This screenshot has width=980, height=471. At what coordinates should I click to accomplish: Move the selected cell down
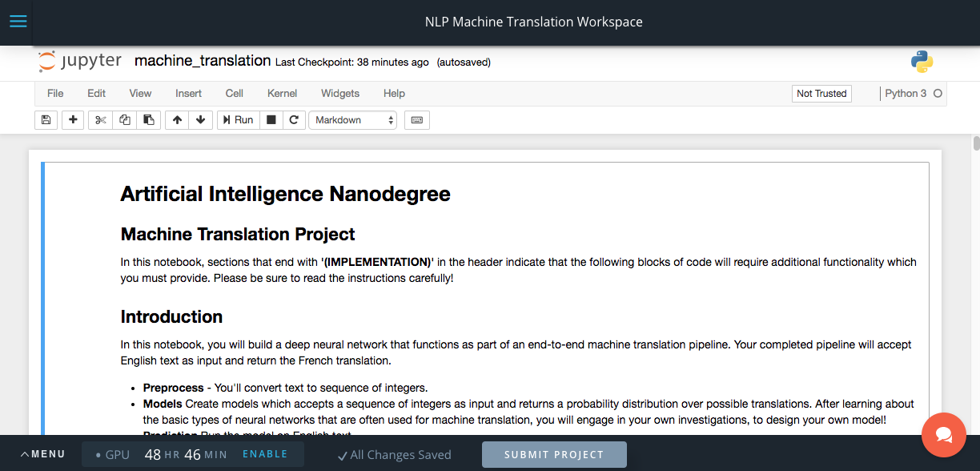(200, 119)
